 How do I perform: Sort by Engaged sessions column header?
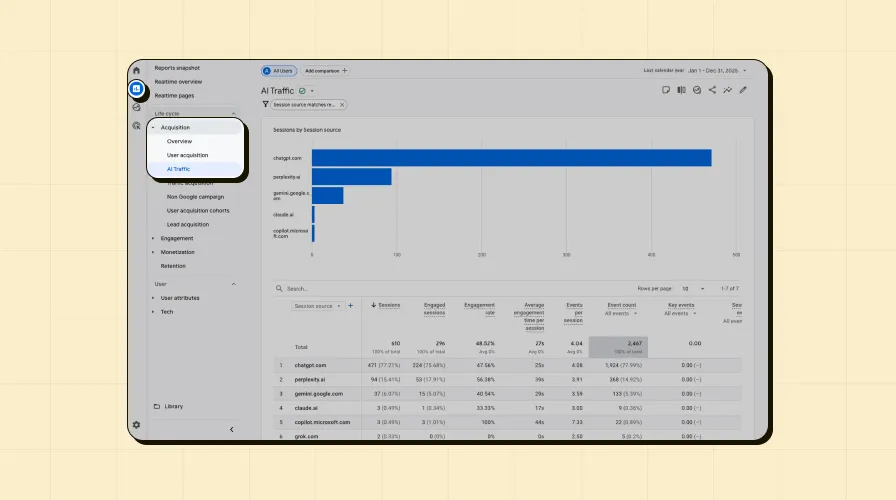434,309
